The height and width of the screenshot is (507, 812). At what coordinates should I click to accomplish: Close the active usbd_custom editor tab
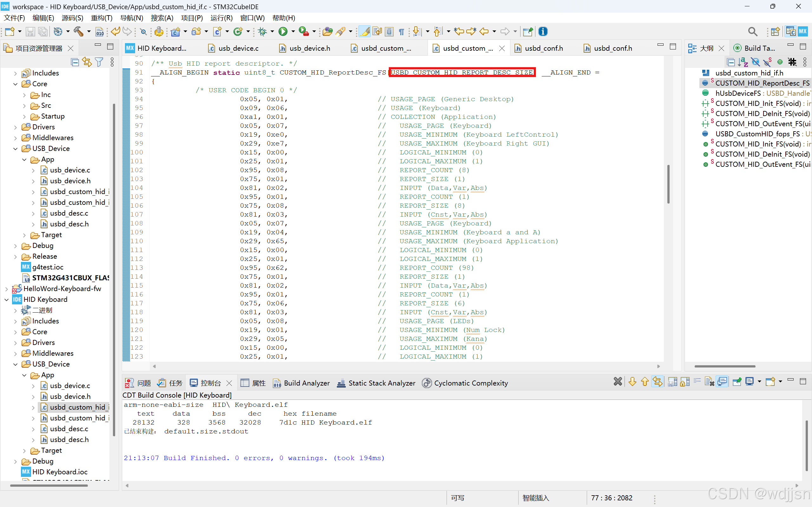(x=502, y=48)
